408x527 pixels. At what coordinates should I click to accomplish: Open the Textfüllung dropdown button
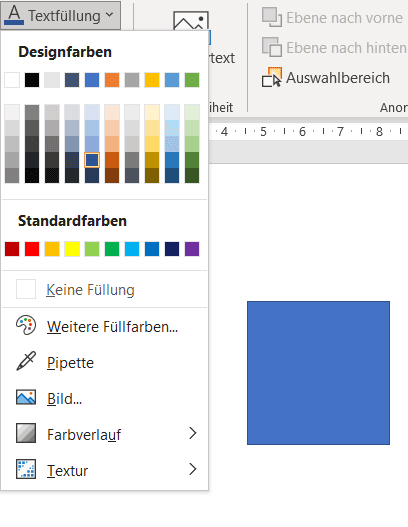point(60,15)
